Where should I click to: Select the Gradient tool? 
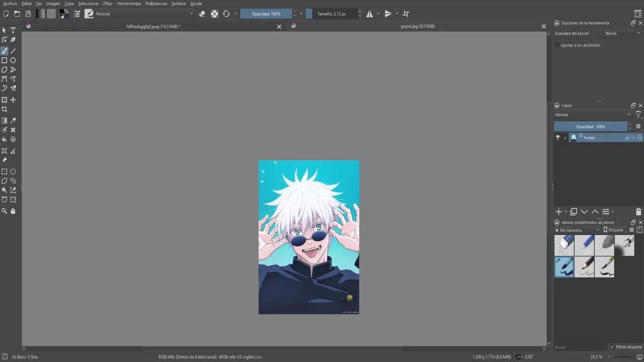coord(5,121)
